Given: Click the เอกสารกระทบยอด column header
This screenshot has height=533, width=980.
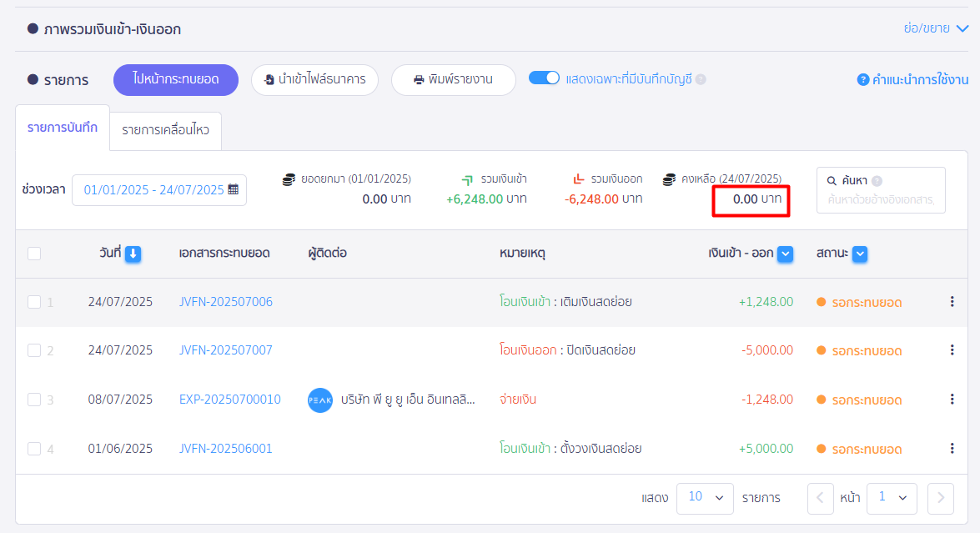Looking at the screenshot, I should click(x=224, y=253).
